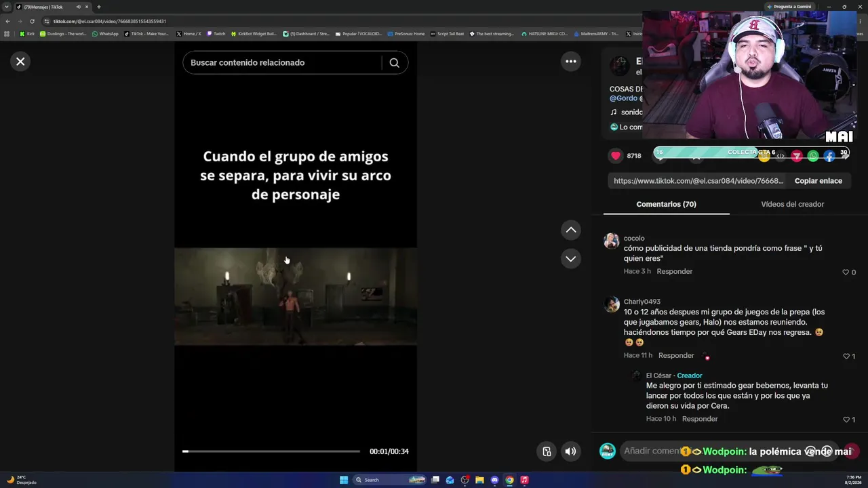Click the Chrome icon on the taskbar
868x488 pixels.
[509, 480]
